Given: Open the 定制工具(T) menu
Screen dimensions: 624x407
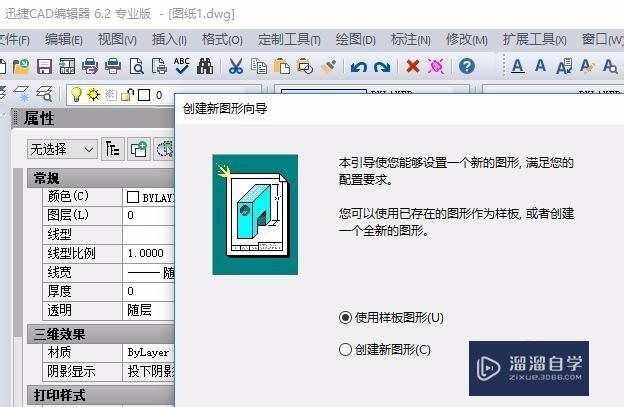Looking at the screenshot, I should coord(289,40).
